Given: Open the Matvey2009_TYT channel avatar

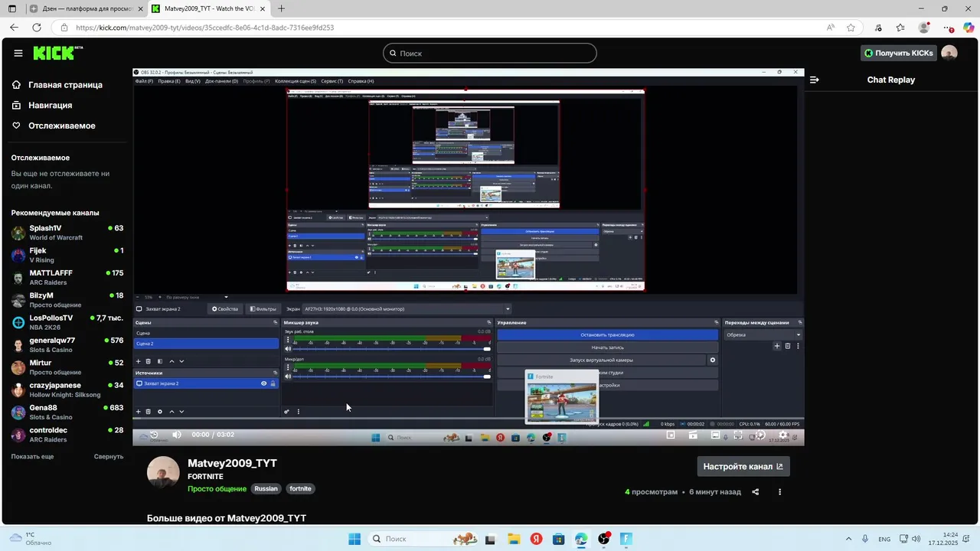Looking at the screenshot, I should pyautogui.click(x=163, y=474).
